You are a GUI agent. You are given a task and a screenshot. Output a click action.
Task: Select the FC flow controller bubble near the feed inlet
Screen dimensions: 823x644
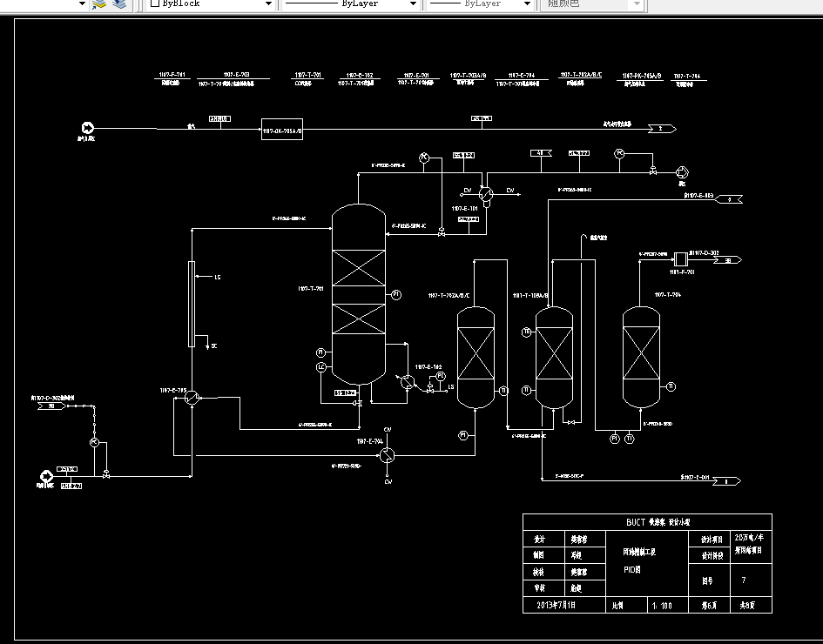94,443
